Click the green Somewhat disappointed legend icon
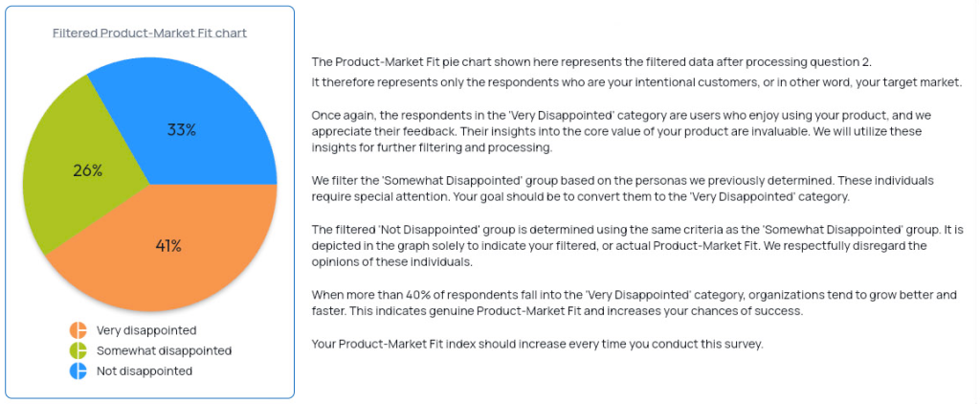Image resolution: width=980 pixels, height=404 pixels. pyautogui.click(x=78, y=350)
